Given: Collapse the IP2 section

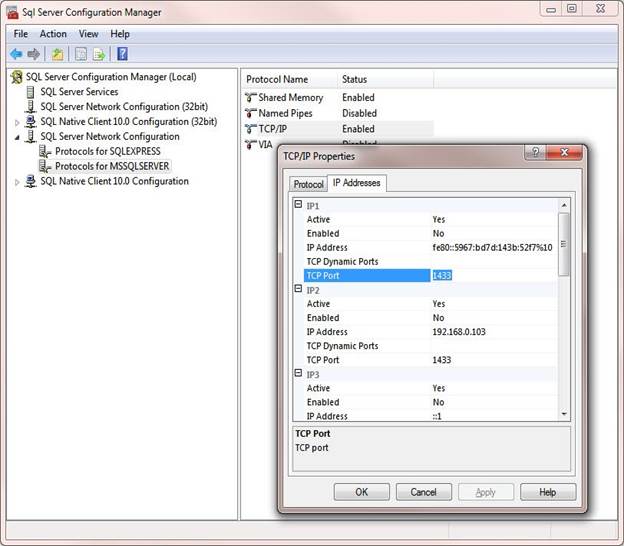Looking at the screenshot, I should [298, 289].
